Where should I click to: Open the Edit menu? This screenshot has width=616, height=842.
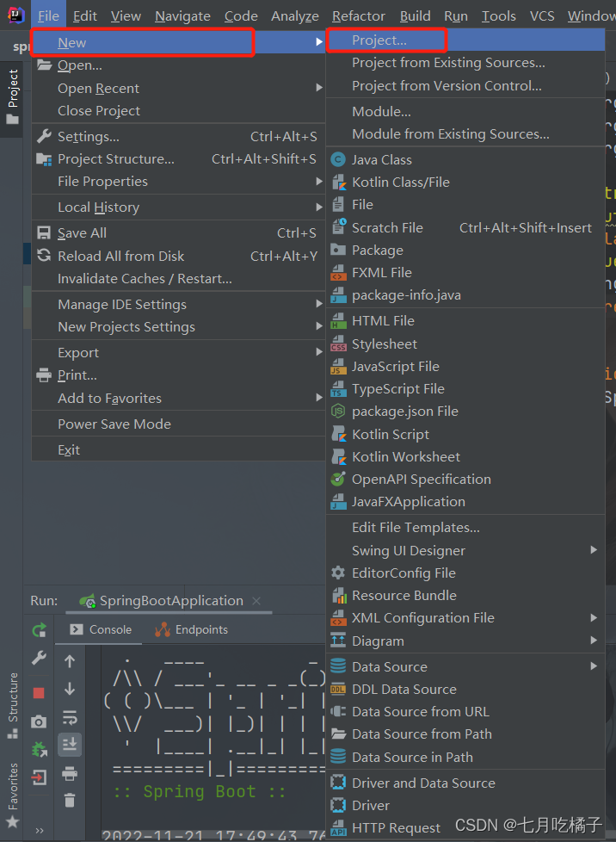pos(85,16)
